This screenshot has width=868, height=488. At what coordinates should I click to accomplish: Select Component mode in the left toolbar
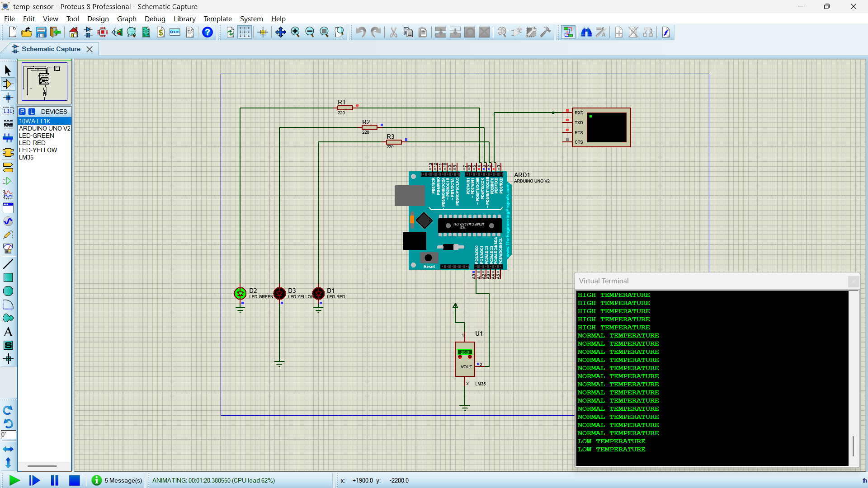(8, 84)
